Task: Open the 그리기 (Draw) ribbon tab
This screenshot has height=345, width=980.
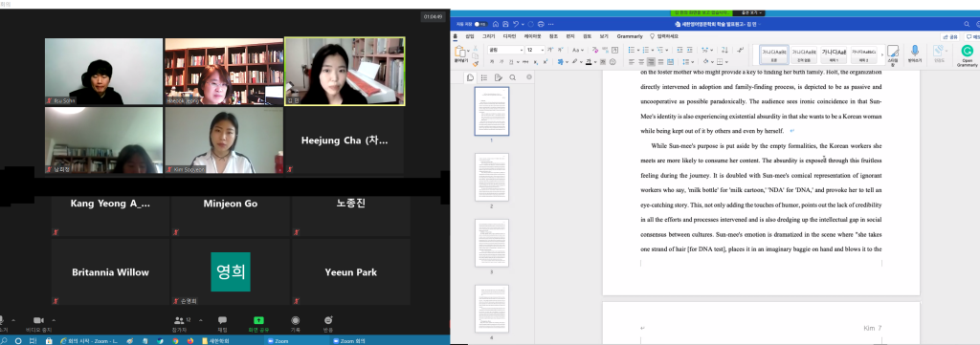Action: point(489,36)
